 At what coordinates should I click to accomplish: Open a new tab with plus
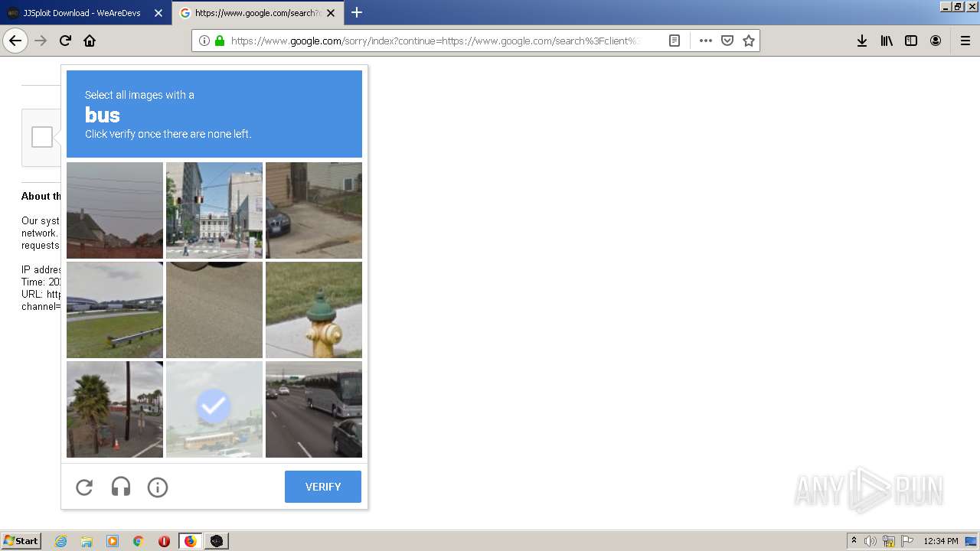click(x=357, y=12)
